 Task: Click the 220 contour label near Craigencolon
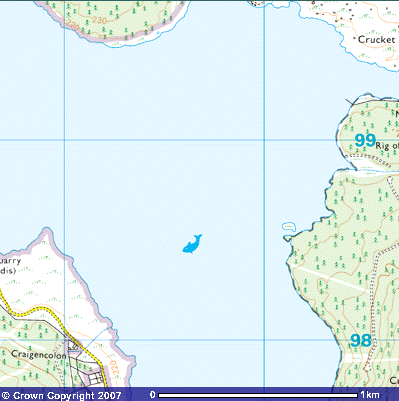coord(113,368)
